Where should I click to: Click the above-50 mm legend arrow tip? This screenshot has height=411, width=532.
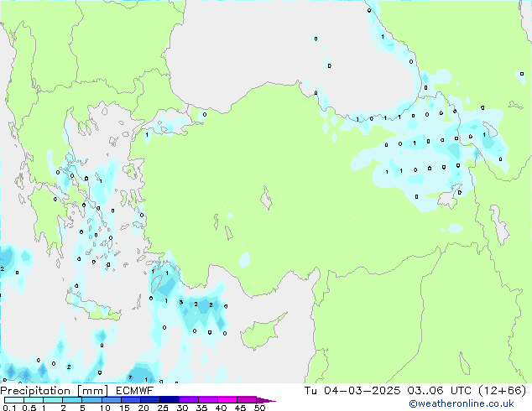266,400
